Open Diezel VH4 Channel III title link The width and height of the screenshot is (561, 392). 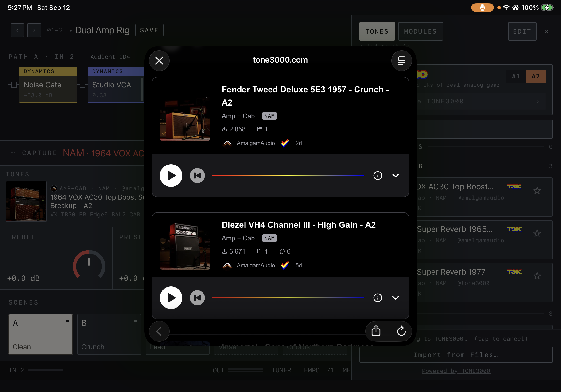pos(299,225)
